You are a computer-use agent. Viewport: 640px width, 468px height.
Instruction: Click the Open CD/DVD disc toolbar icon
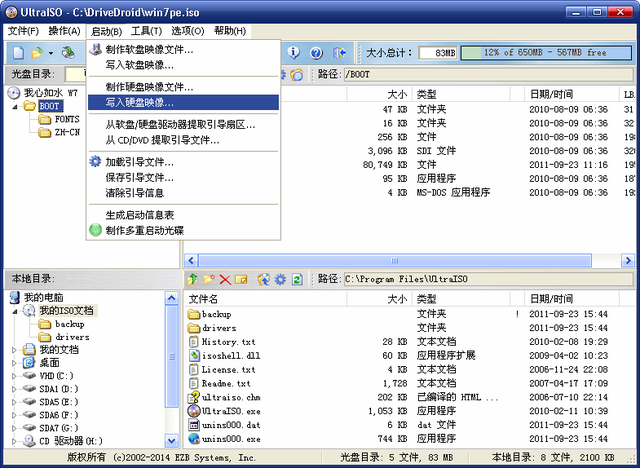pos(68,53)
